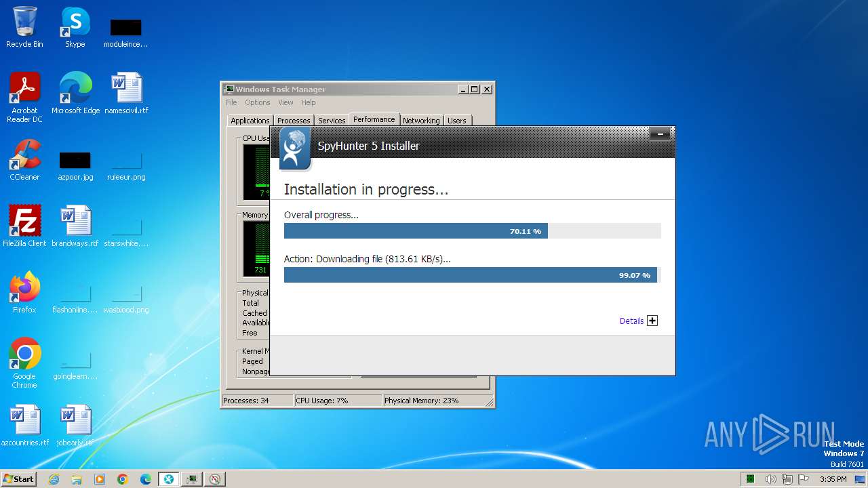Image resolution: width=868 pixels, height=488 pixels.
Task: Click the 'Action: Downloading file' status text
Action: tap(368, 259)
